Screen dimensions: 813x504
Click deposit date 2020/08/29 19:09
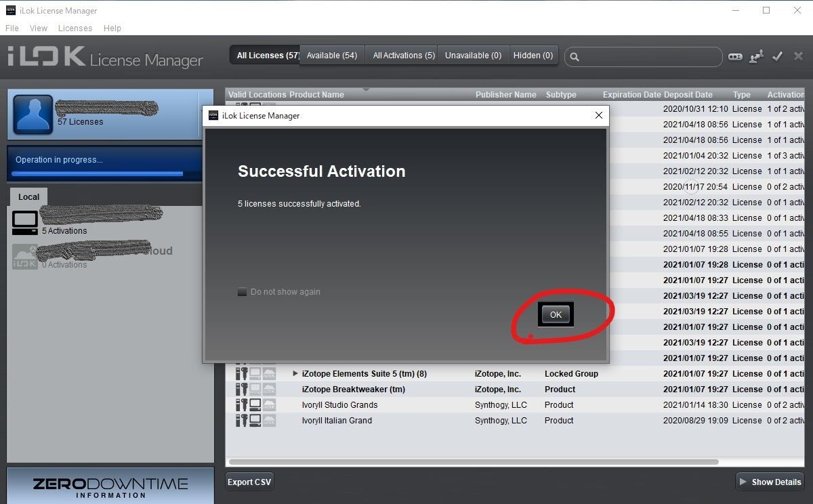(x=695, y=421)
